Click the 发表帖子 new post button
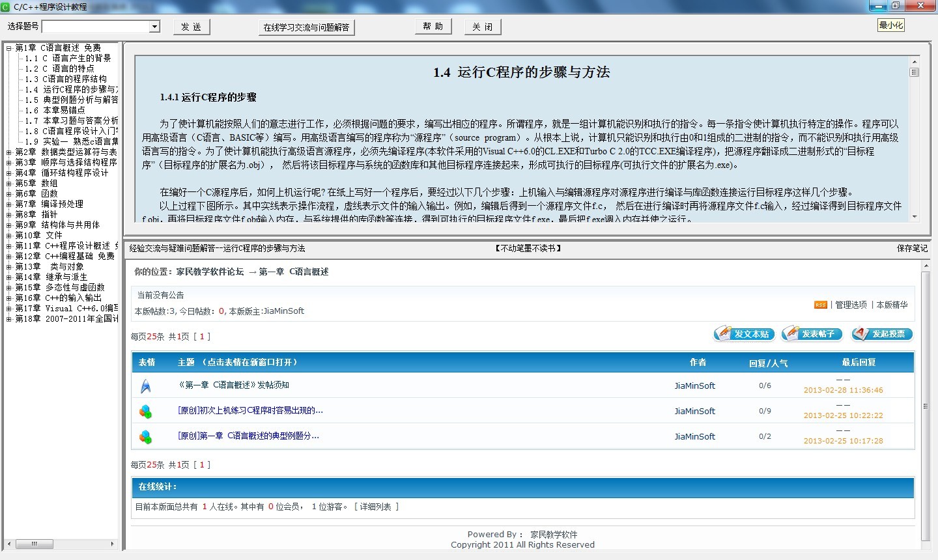The width and height of the screenshot is (938, 560). [x=812, y=334]
